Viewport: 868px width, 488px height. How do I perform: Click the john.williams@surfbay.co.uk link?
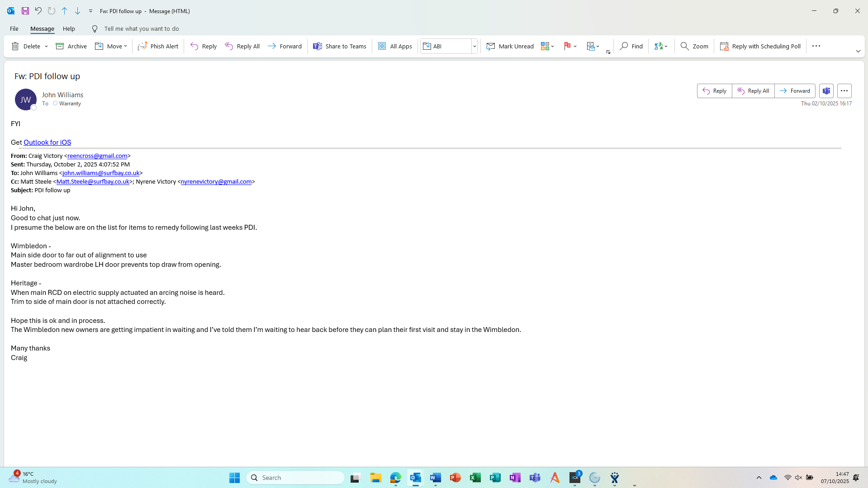coord(101,173)
